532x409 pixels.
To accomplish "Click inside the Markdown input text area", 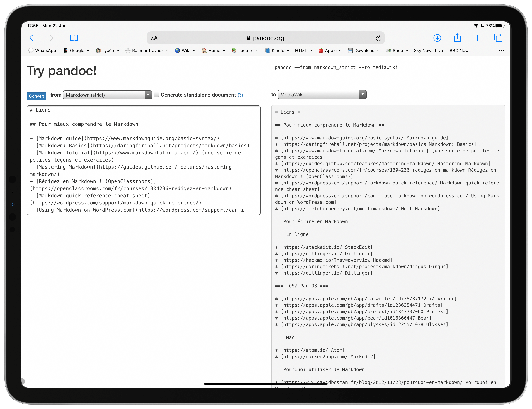I will pyautogui.click(x=144, y=160).
